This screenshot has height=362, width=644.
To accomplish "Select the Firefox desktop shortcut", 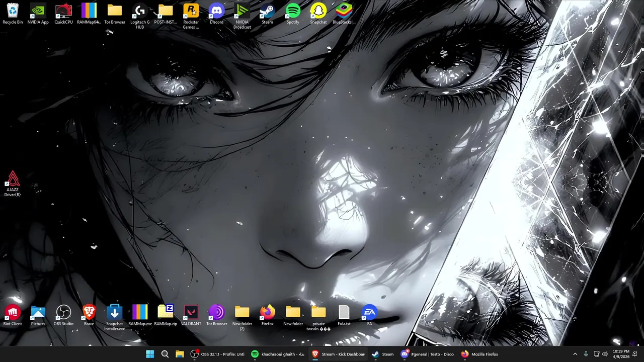I will click(x=267, y=316).
